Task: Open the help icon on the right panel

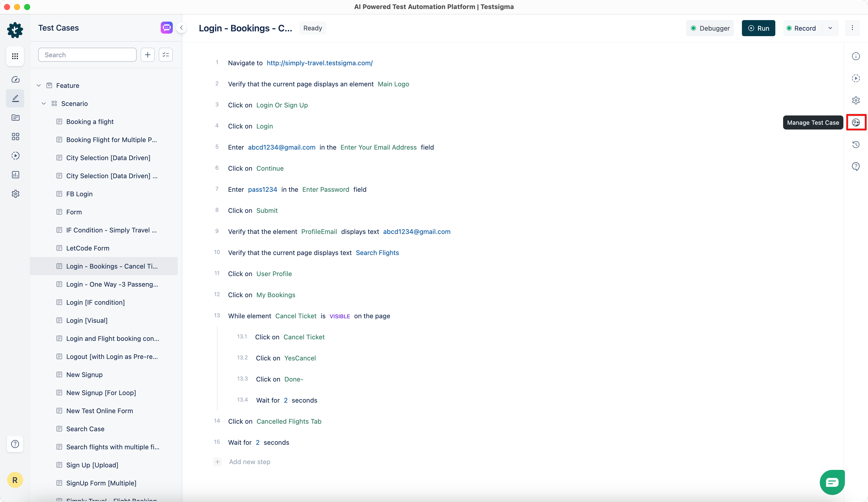Action: [x=856, y=166]
